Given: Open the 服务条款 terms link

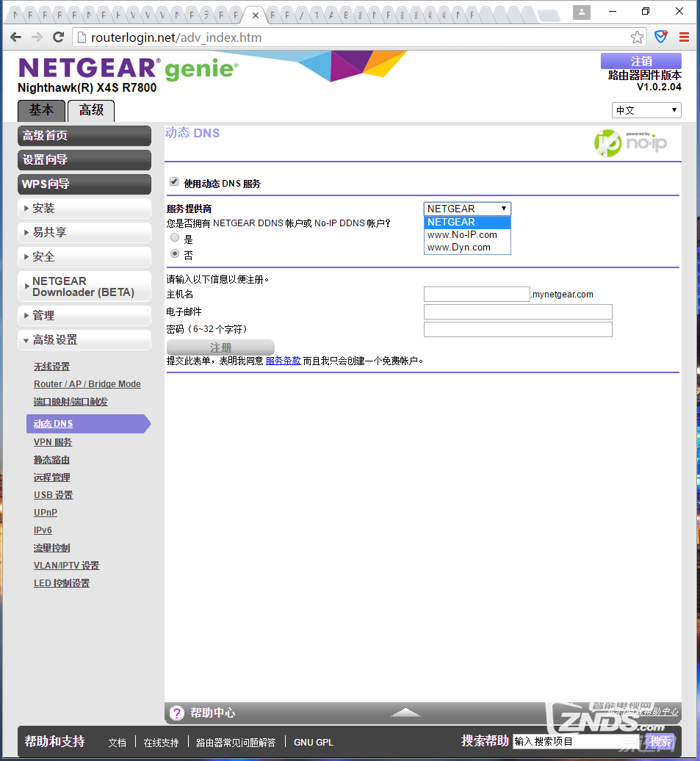Looking at the screenshot, I should [x=283, y=361].
